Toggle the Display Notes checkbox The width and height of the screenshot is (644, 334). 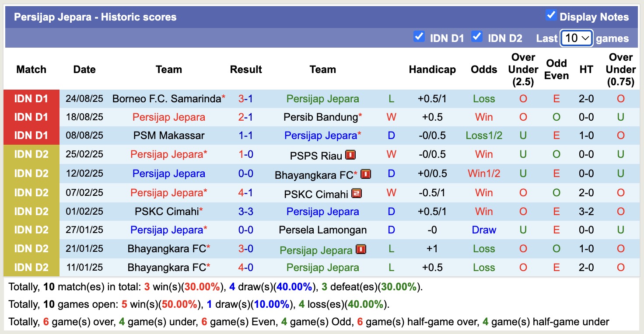[551, 16]
